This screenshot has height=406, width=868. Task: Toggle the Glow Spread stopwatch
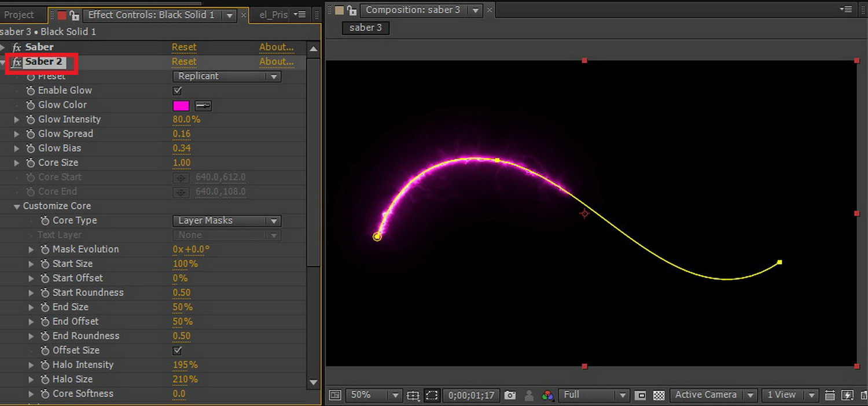(31, 134)
